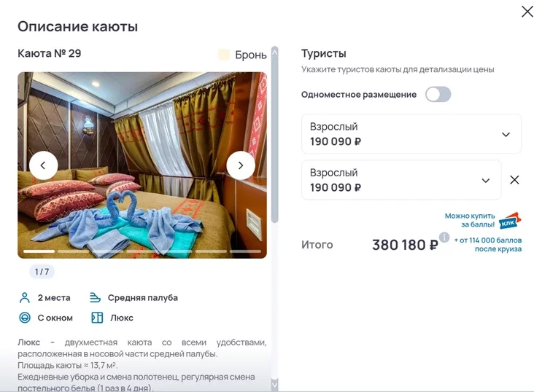The height and width of the screenshot is (392, 534).
Task: Click the buy with points link
Action: [x=470, y=220]
